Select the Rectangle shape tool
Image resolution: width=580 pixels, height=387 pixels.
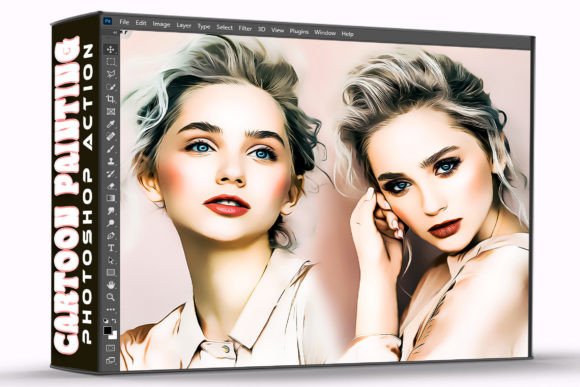click(111, 273)
